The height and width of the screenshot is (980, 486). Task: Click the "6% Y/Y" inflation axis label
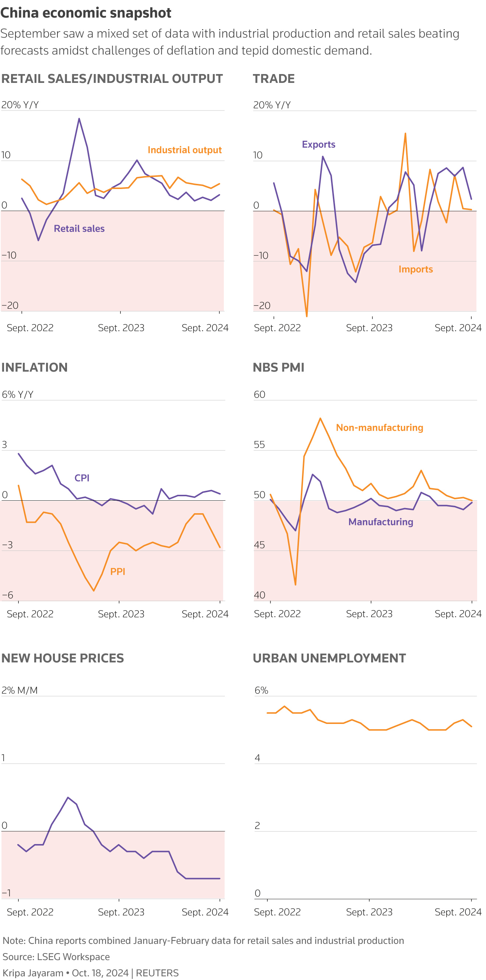[18, 395]
